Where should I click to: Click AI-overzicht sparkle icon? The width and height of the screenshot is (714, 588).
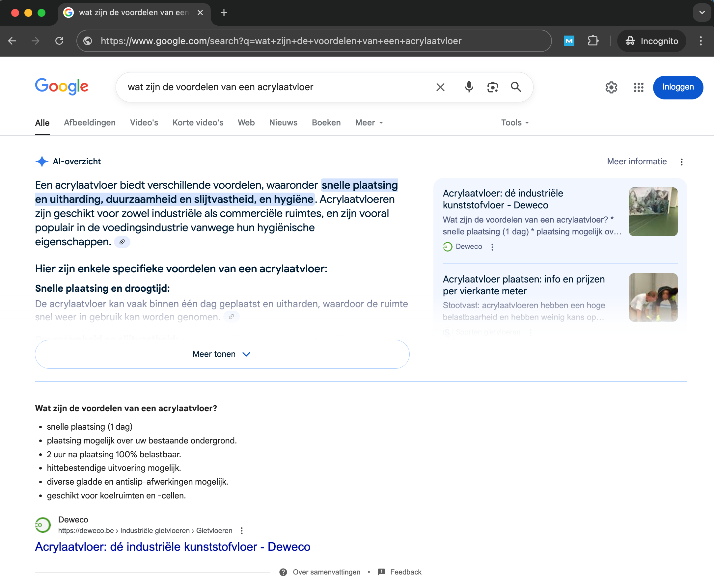(x=42, y=162)
